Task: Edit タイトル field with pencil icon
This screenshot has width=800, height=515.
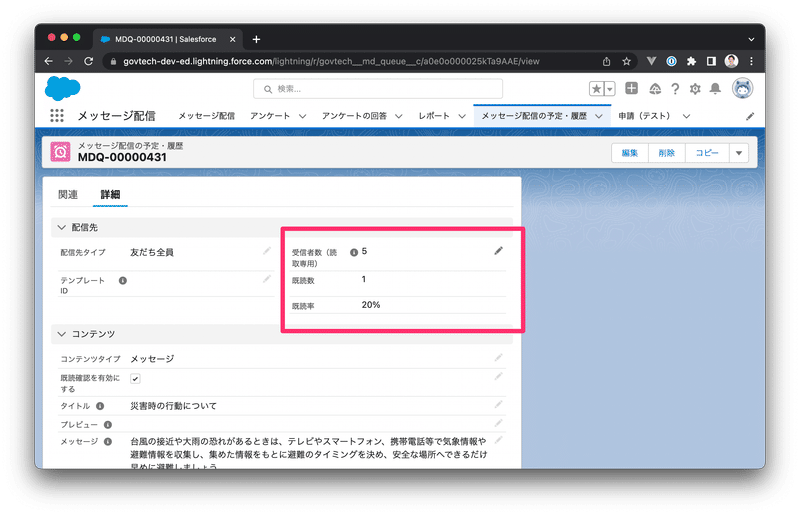Action: pos(498,405)
